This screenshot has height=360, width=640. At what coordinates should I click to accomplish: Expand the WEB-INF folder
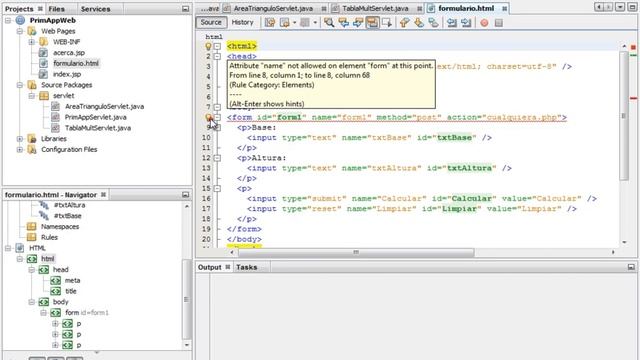(31, 42)
